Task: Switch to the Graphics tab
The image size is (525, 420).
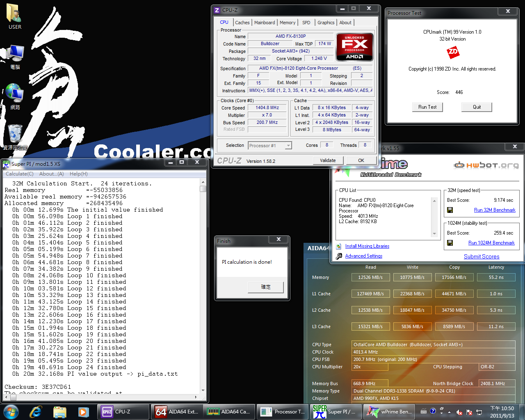Action: tap(326, 23)
